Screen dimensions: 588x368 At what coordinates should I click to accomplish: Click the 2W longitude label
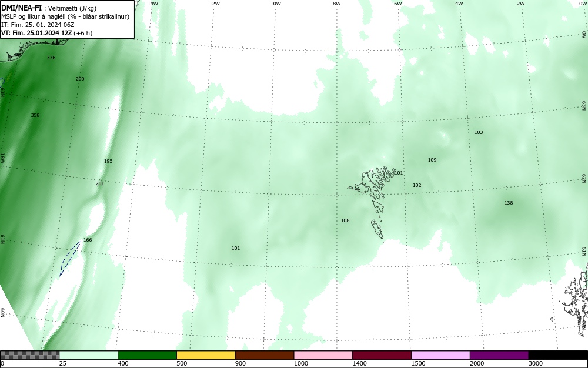click(520, 4)
